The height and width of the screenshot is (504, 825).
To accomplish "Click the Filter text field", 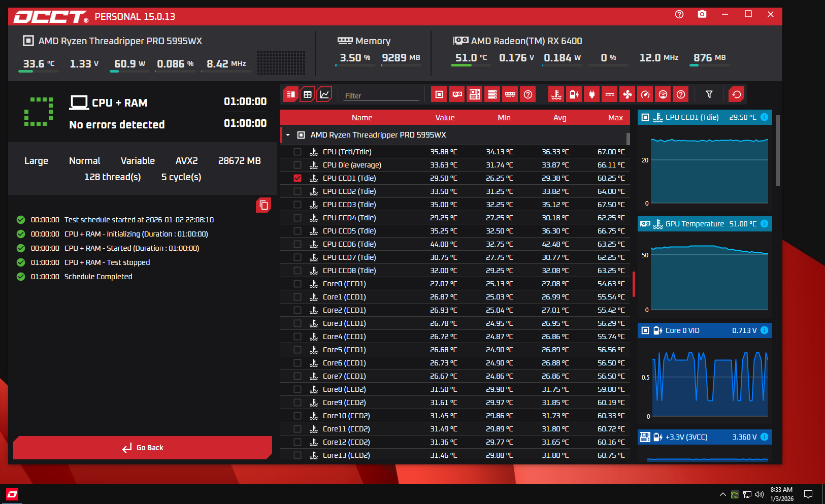I will coord(381,95).
